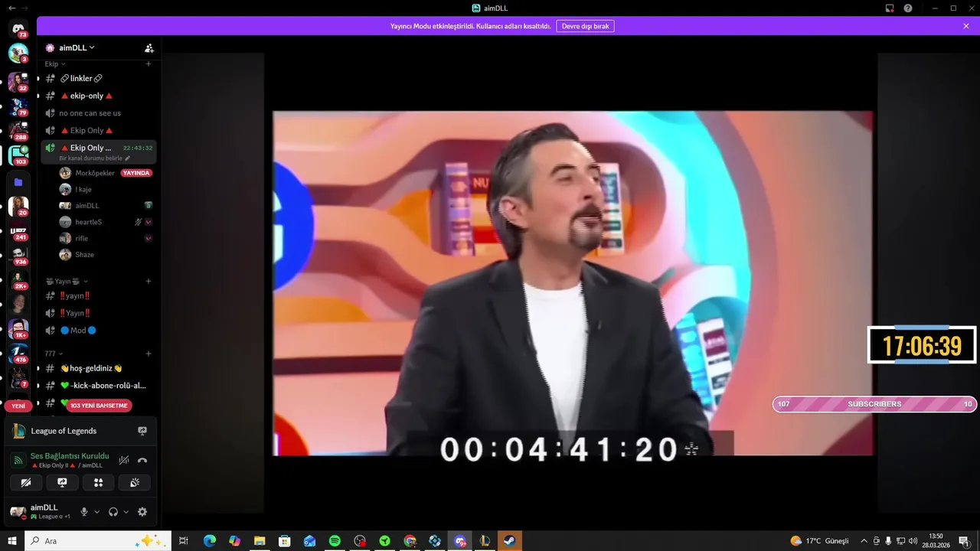Screen dimensions: 980x551
Task: Open Discord user settings gear
Action: point(142,512)
